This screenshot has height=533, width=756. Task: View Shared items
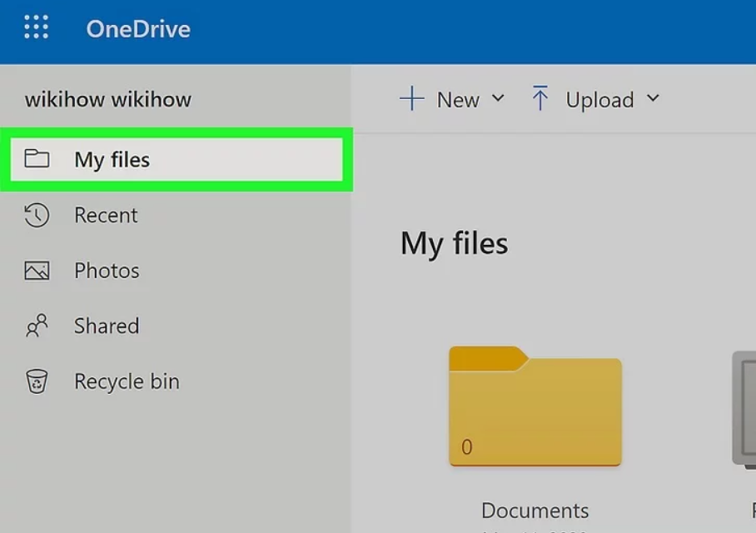107,326
